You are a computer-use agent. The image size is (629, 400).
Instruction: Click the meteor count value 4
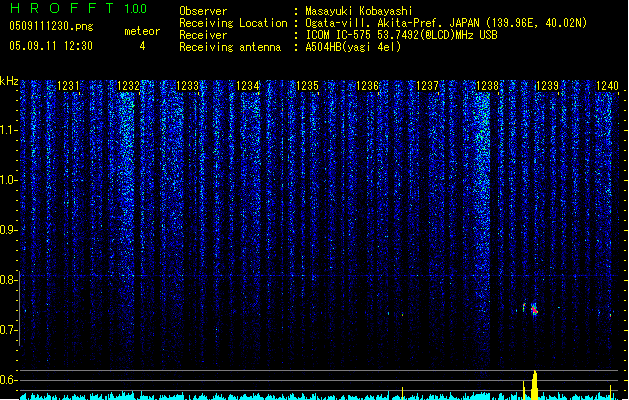142,46
